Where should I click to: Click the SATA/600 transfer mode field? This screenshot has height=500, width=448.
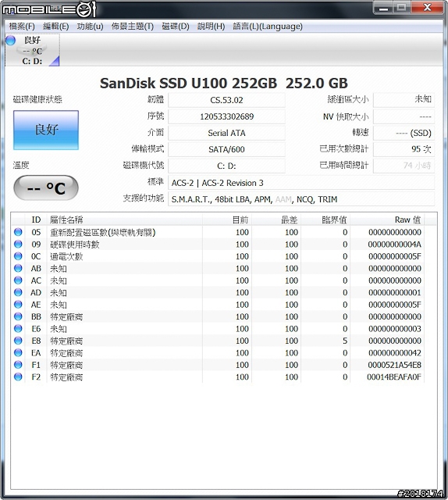pyautogui.click(x=226, y=149)
